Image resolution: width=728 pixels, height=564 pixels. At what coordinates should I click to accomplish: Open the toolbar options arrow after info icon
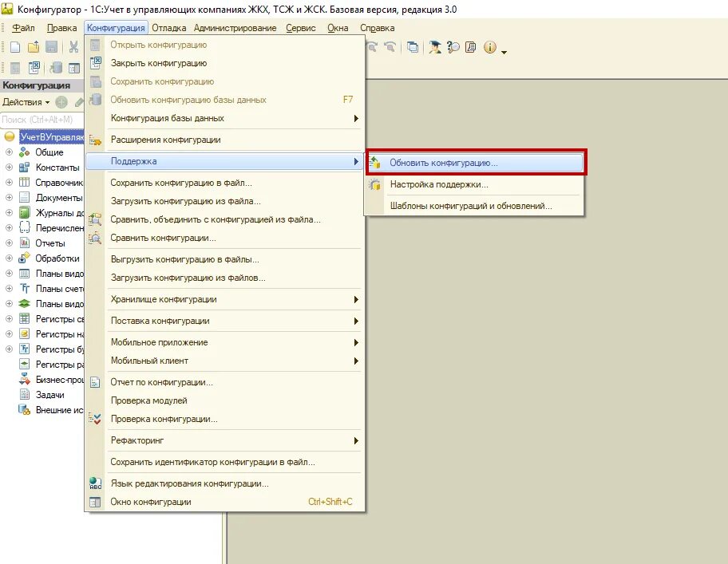[x=504, y=52]
